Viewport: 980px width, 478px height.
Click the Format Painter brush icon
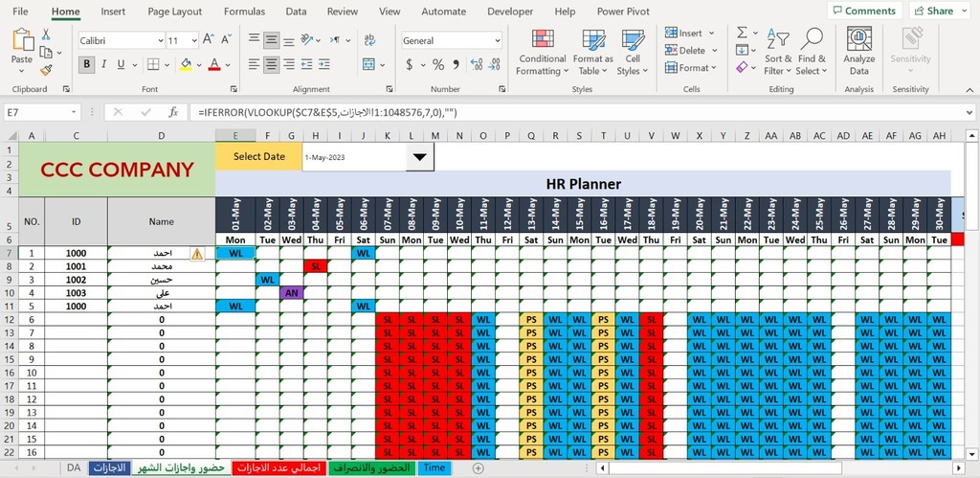46,70
